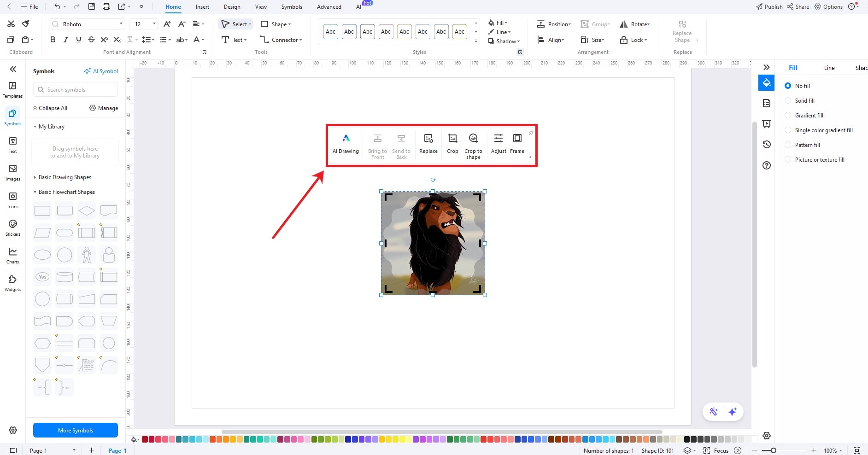Apply italic text formatting

[x=65, y=40]
